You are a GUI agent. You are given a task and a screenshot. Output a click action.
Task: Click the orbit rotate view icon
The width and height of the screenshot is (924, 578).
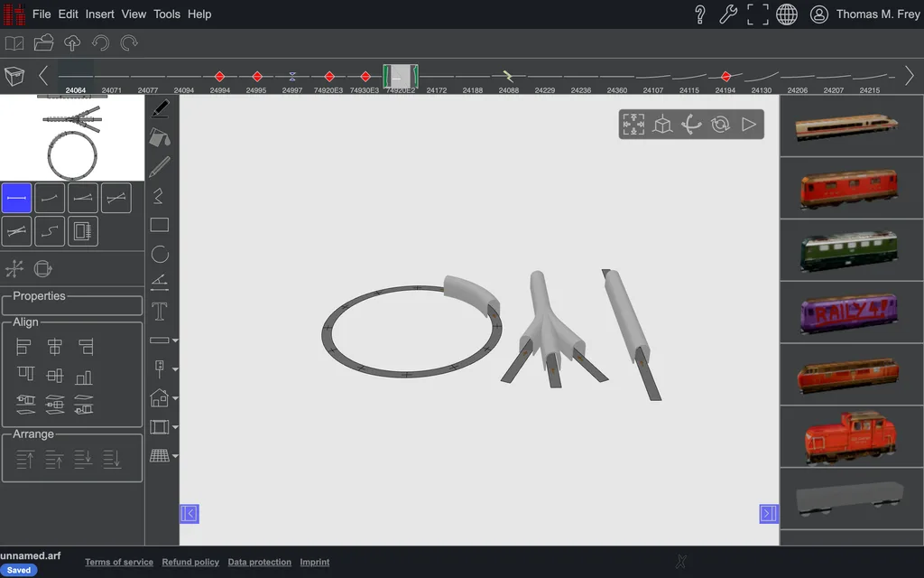tap(691, 125)
